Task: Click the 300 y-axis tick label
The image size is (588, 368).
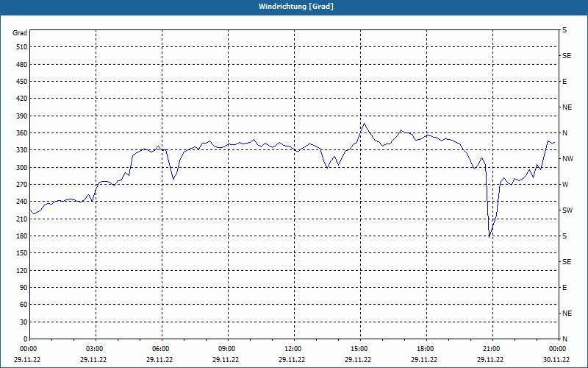Action: (x=22, y=168)
